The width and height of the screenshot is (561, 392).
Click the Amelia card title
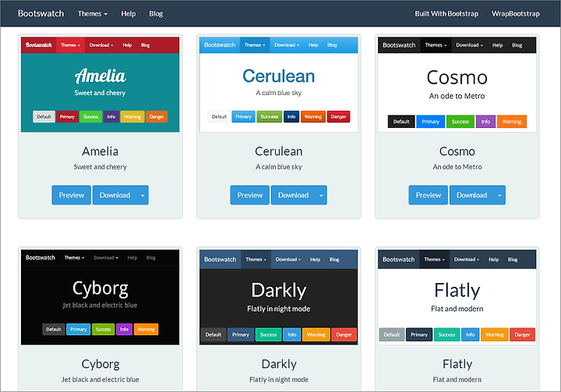point(101,151)
